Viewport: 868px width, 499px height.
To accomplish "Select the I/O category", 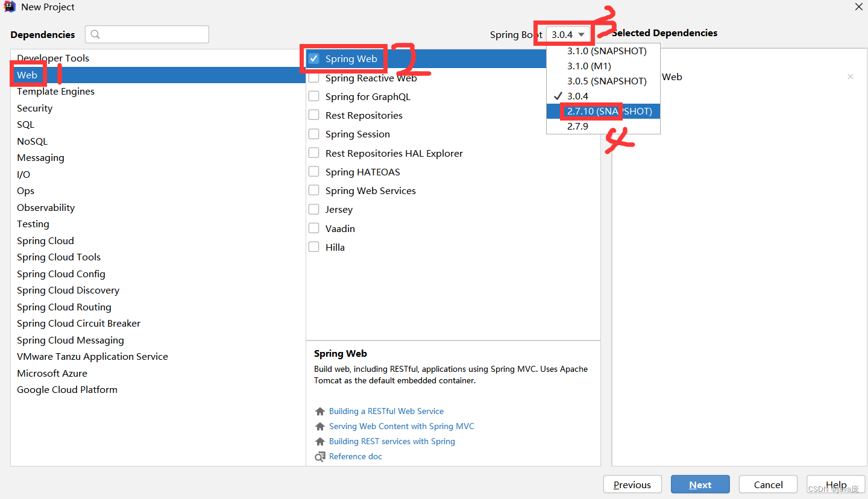I will [x=158, y=174].
